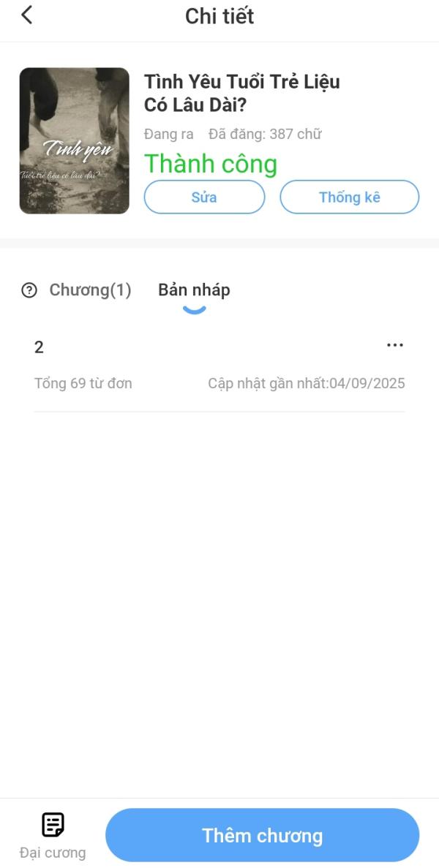Tap the Cập nhật gần nhất date
The width and height of the screenshot is (439, 868).
click(307, 383)
